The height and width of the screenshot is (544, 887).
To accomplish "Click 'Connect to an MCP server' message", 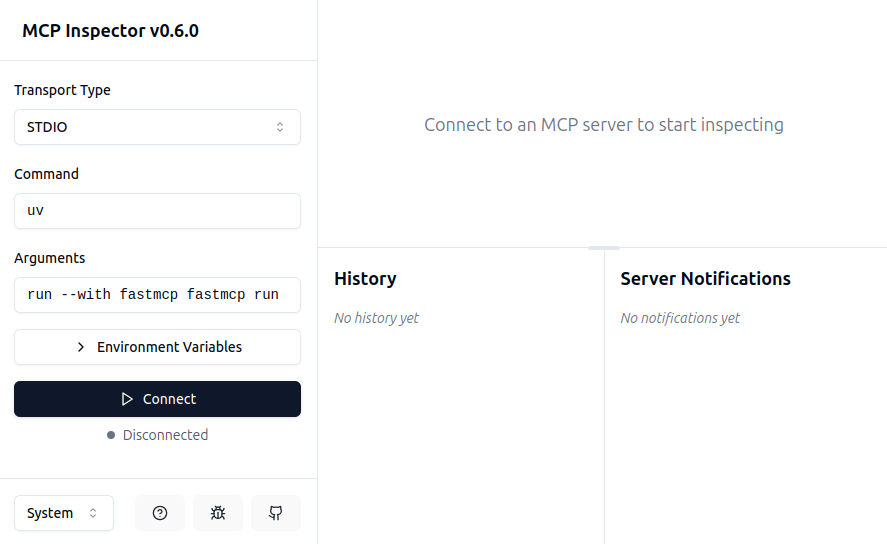I will [604, 125].
